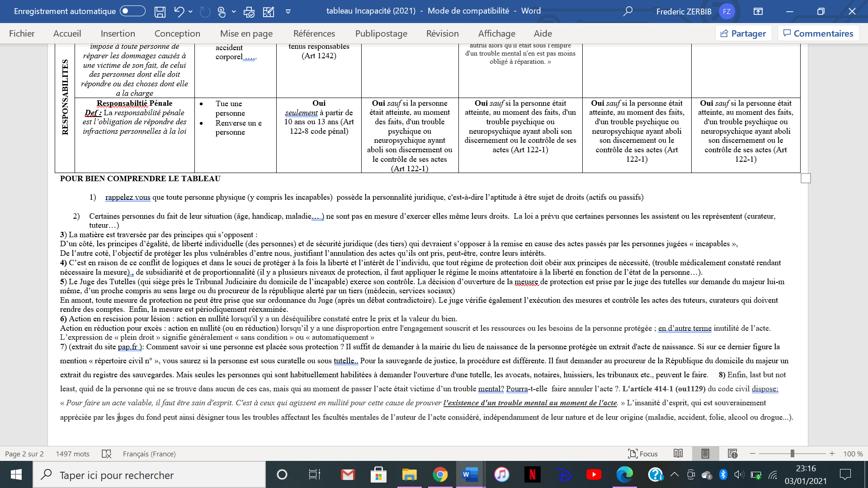Click heading POUR BIEN COMPRENDRE LE TABLEAU
Image resolution: width=868 pixels, height=488 pixels.
(x=140, y=178)
